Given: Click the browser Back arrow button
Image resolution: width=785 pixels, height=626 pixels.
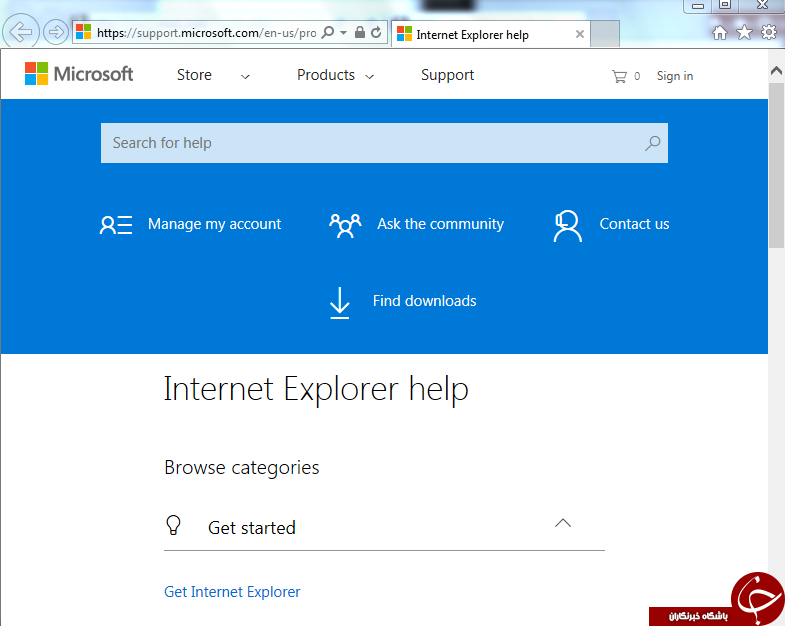Looking at the screenshot, I should tap(21, 32).
